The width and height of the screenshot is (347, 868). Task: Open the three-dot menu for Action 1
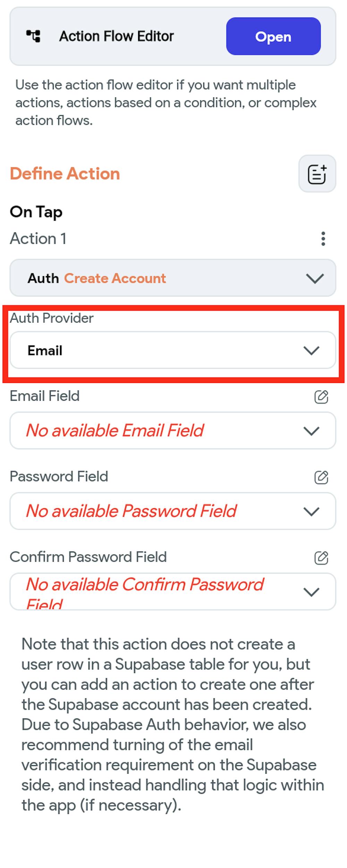pyautogui.click(x=323, y=238)
